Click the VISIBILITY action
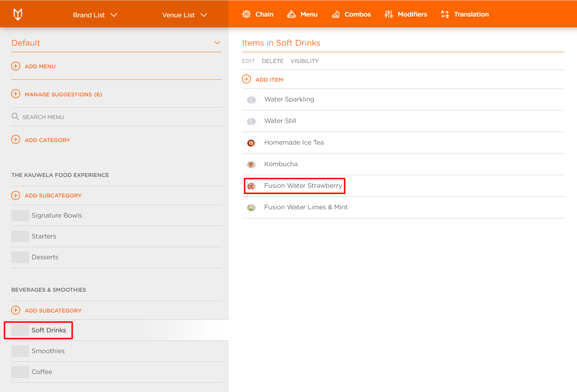 [x=305, y=61]
